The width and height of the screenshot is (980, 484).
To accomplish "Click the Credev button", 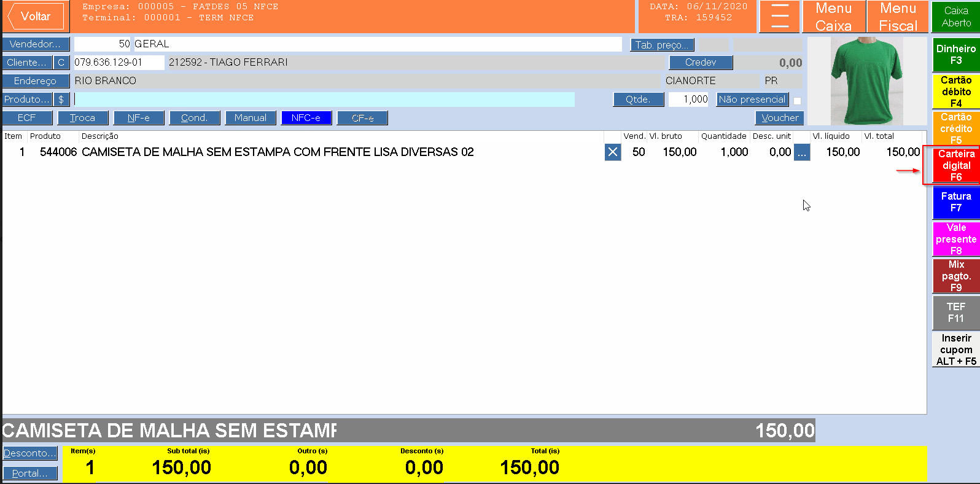I will (701, 63).
